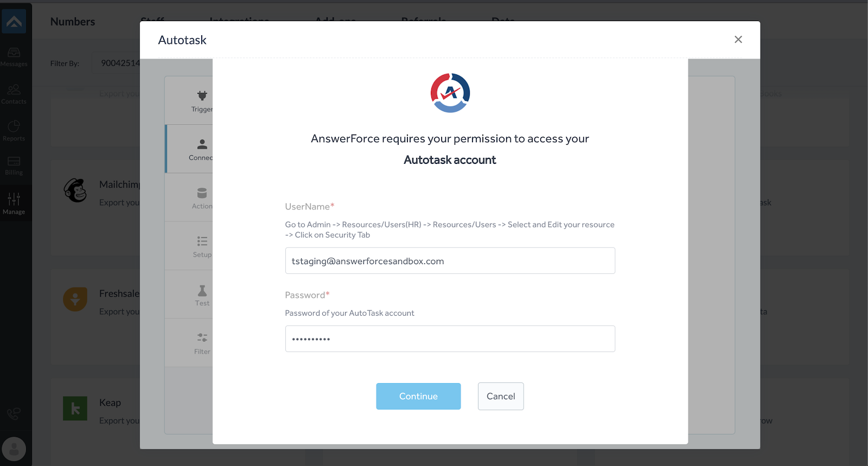Image resolution: width=868 pixels, height=466 pixels.
Task: Click the phone call icon in sidebar
Action: 14,414
